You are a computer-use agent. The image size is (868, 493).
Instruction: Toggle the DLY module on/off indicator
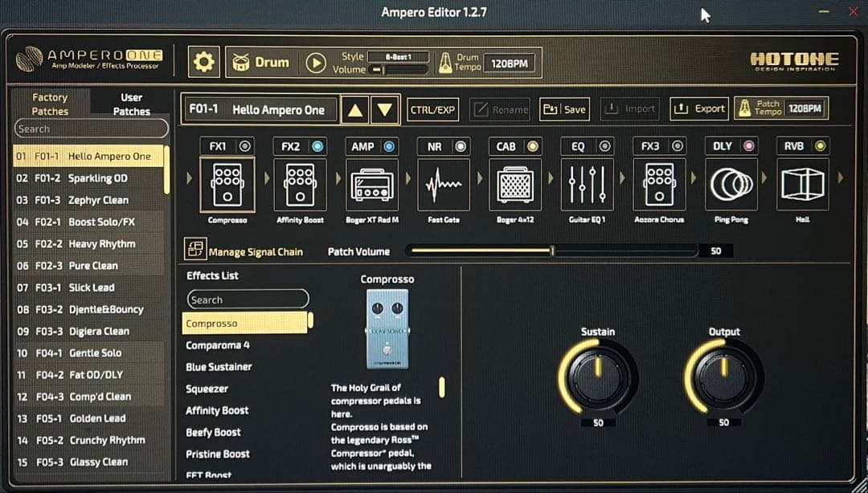(749, 146)
